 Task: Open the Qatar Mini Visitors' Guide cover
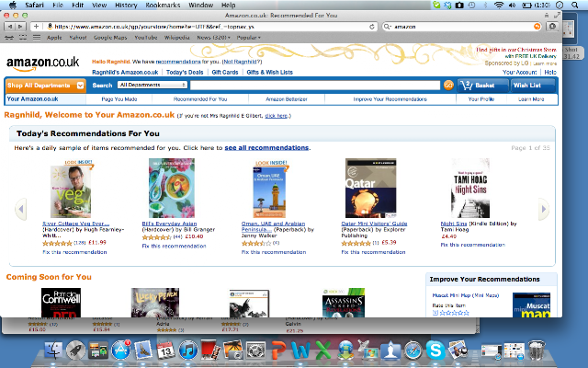pos(371,188)
